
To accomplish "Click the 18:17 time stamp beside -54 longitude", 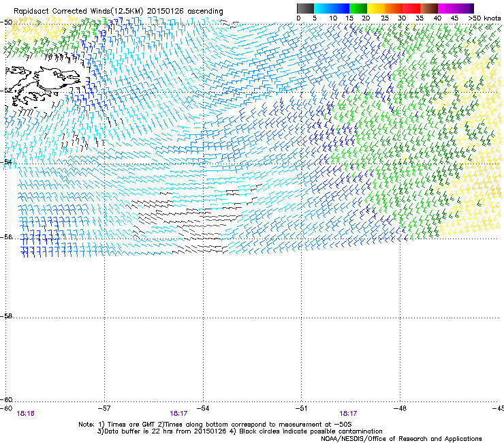I will [178, 414].
